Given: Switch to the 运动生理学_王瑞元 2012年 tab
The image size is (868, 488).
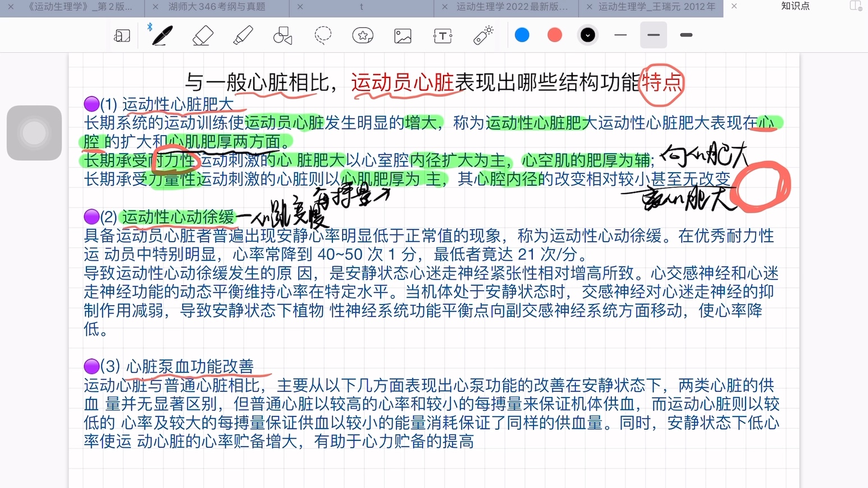Looking at the screenshot, I should pyautogui.click(x=657, y=7).
